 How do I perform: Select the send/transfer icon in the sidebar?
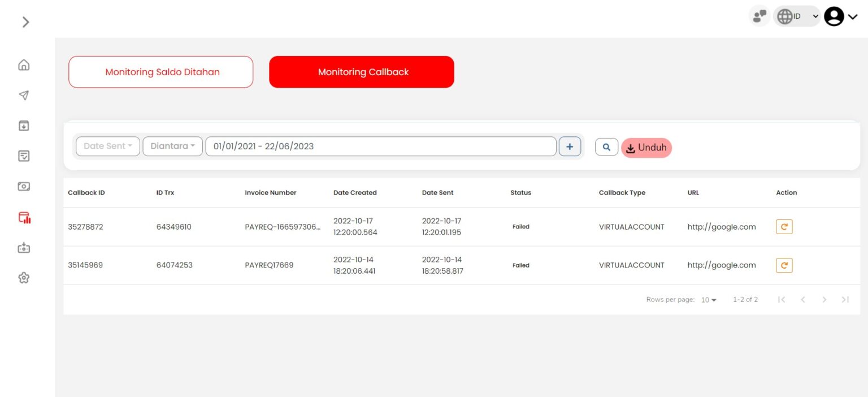[x=24, y=96]
